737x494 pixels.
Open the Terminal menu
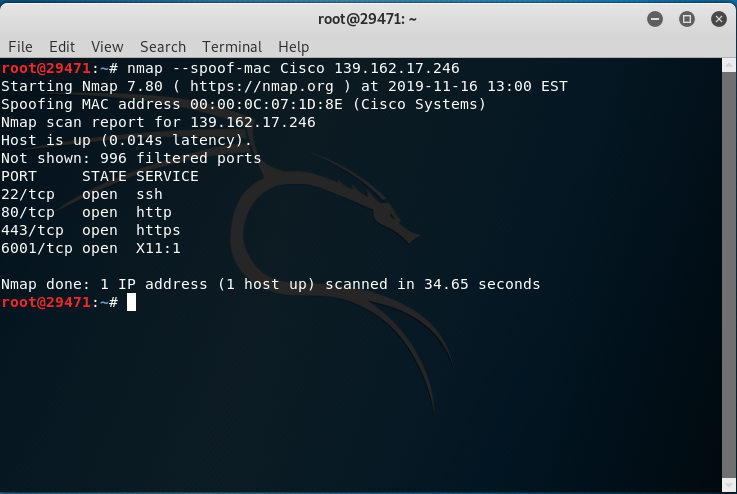point(232,47)
